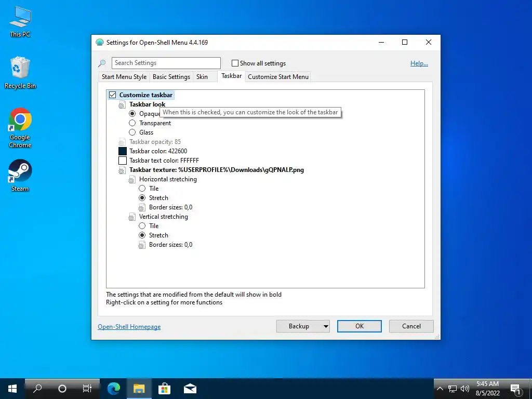Viewport: 532px width, 399px height.
Task: Close the Open-Shell settings window
Action: [429, 43]
